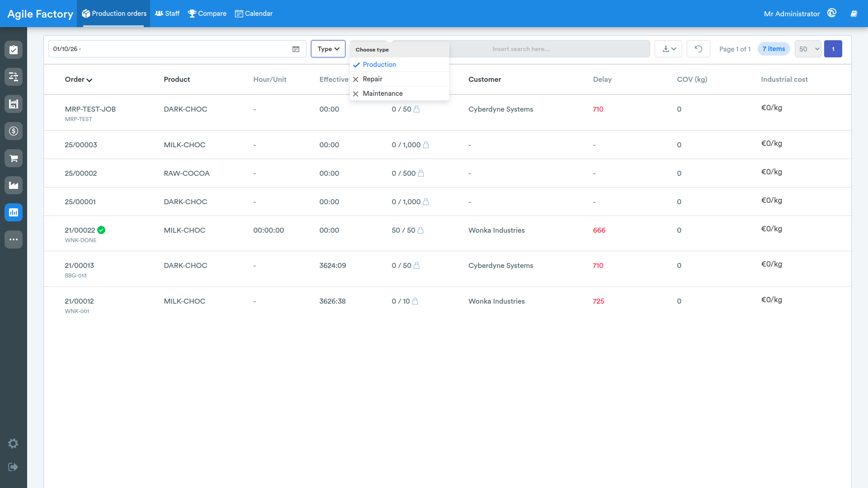Click the settings gear icon
Viewport: 868px width, 488px height.
point(13,443)
